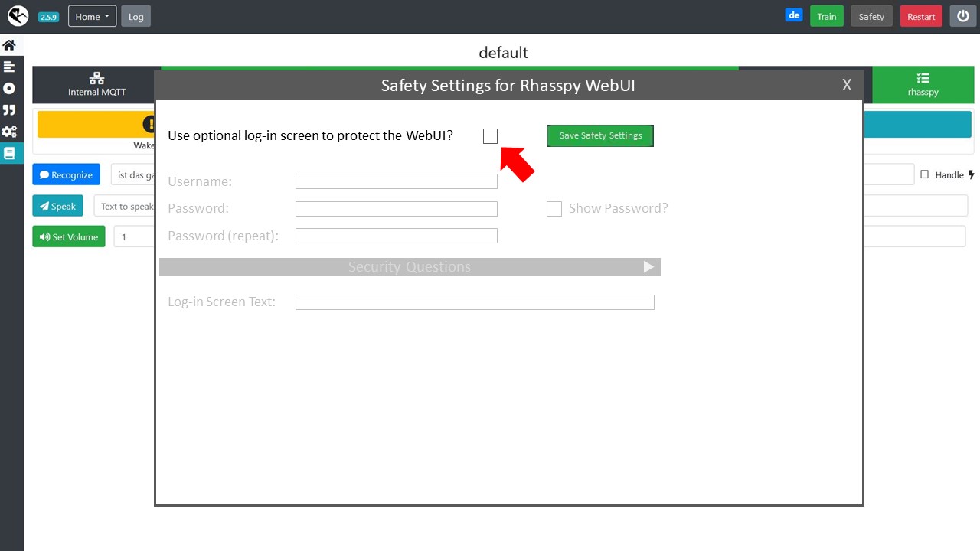Open the Slots quotes icon in sidebar
Screen dimensions: 980x551
(10, 109)
